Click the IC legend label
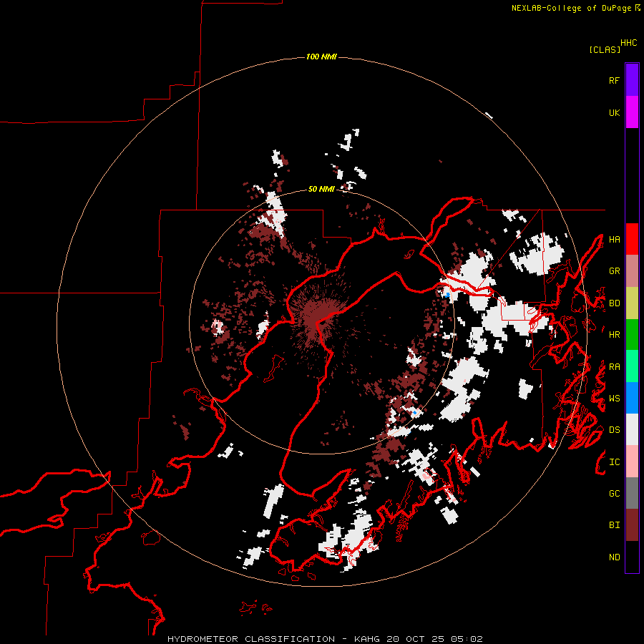Image resolution: width=644 pixels, height=644 pixels. (614, 462)
